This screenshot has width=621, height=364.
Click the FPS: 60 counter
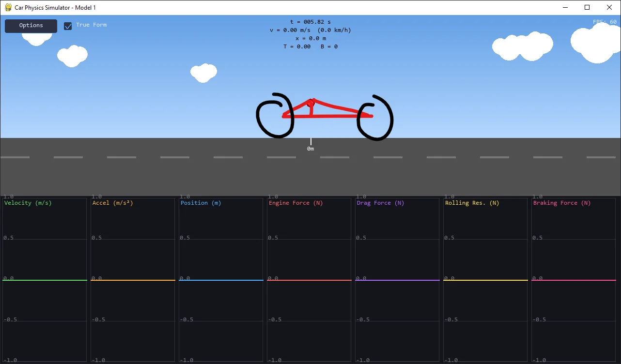coord(605,22)
